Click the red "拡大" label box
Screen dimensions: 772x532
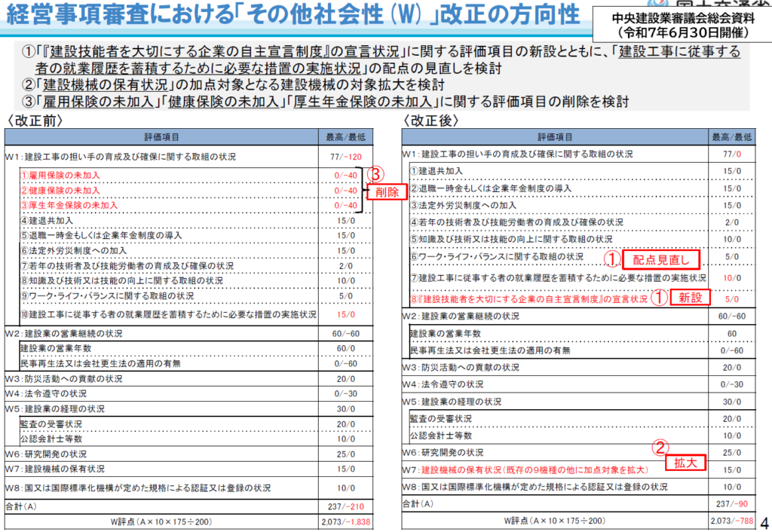coord(685,462)
